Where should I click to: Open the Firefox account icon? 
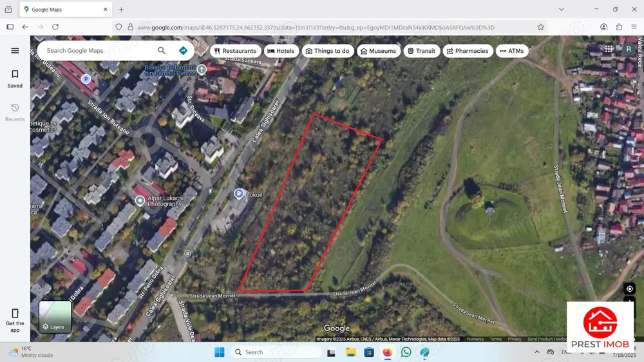point(604,26)
